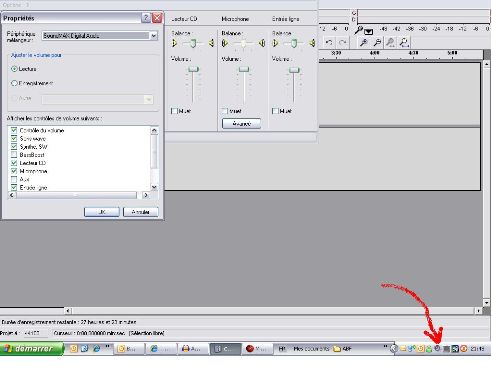Click the Annuler button in Propriétés
This screenshot has width=492, height=369.
141,212
